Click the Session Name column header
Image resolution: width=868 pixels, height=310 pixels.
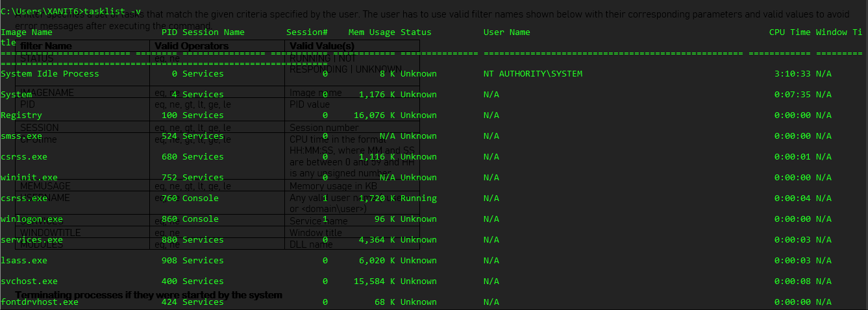[x=213, y=32]
